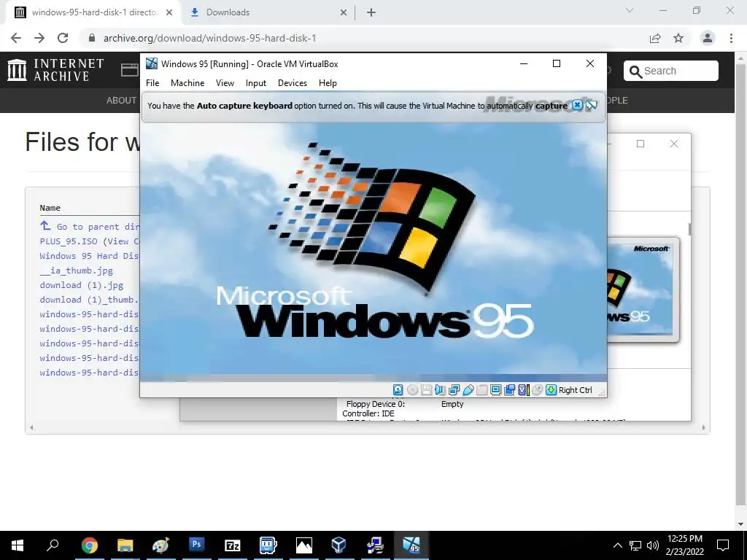
Task: Click the green keyboard capture arrow icon
Action: coord(551,390)
